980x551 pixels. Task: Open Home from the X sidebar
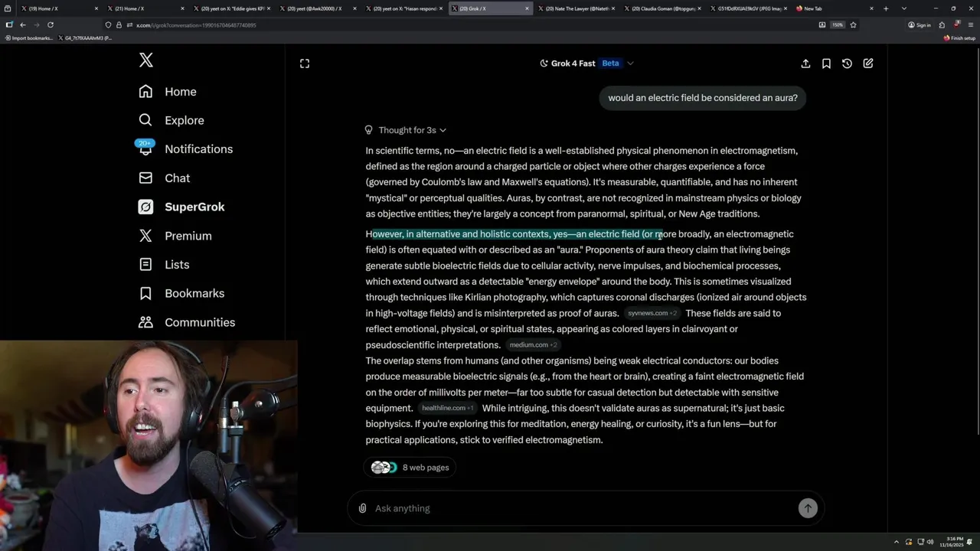pos(168,92)
